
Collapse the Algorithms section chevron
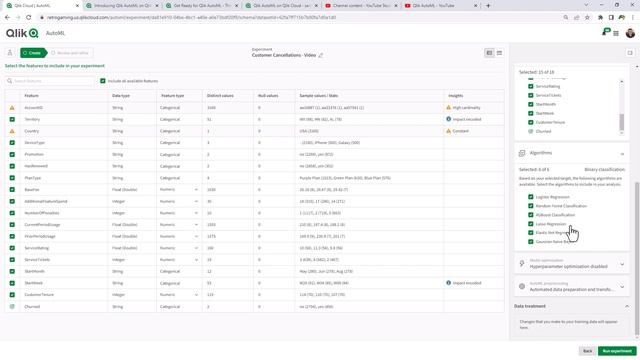[x=622, y=154]
